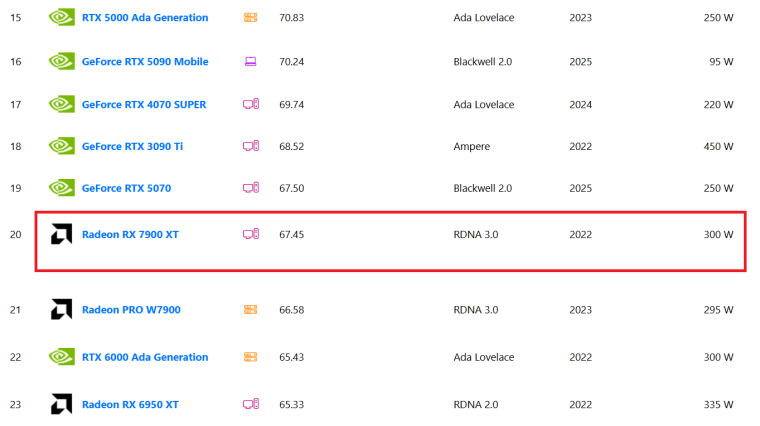Click desktop type icon for Radeon RX 7900 XT
The image size is (760, 426).
point(251,234)
